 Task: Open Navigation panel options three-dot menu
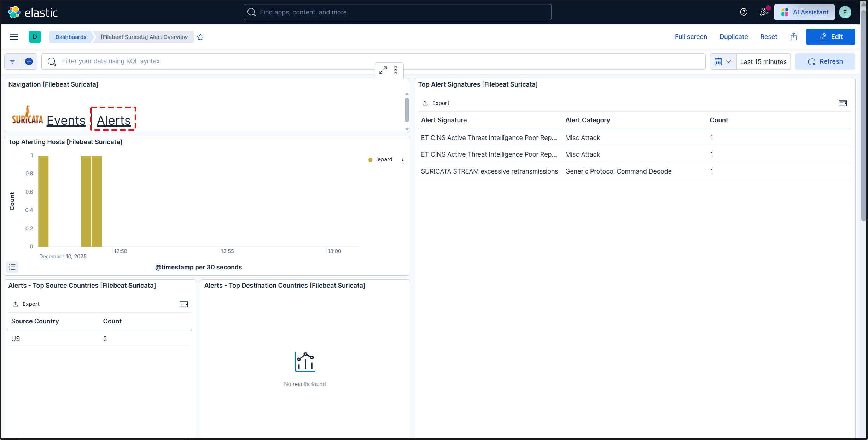pyautogui.click(x=396, y=70)
